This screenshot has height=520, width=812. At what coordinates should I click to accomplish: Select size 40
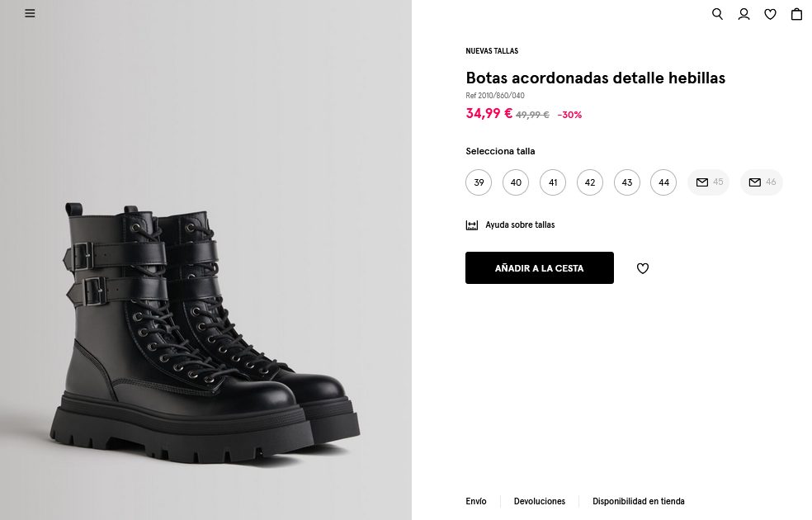point(516,182)
